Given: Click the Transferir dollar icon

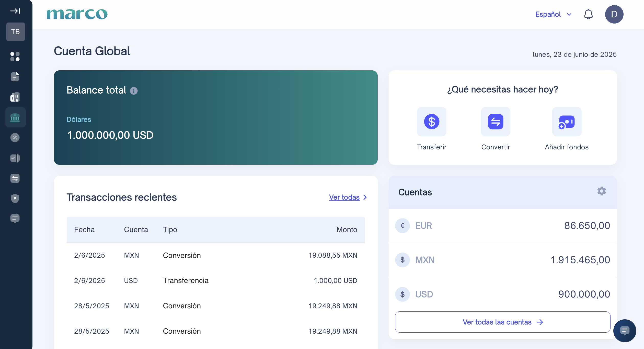Looking at the screenshot, I should pyautogui.click(x=432, y=122).
